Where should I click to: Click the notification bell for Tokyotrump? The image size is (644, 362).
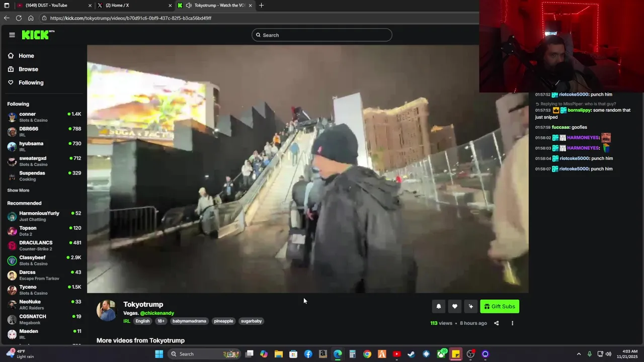(438, 307)
